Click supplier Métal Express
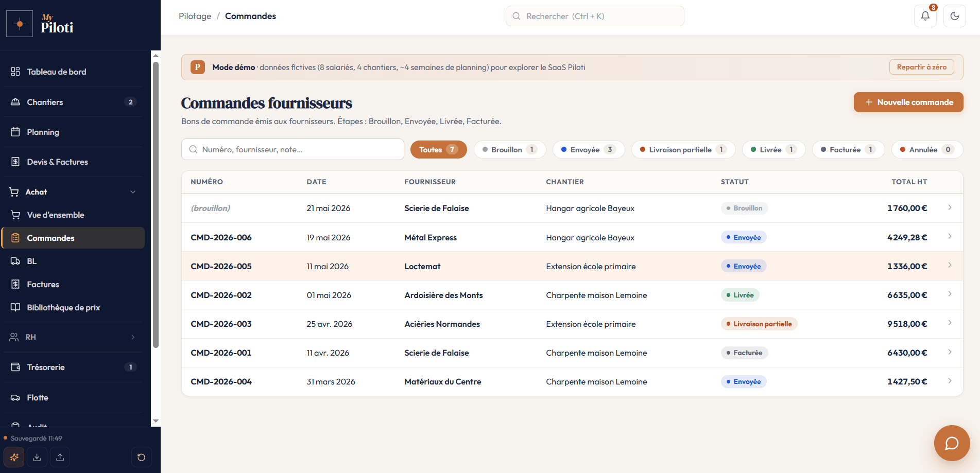Screen dimensions: 980x473 tap(431, 237)
